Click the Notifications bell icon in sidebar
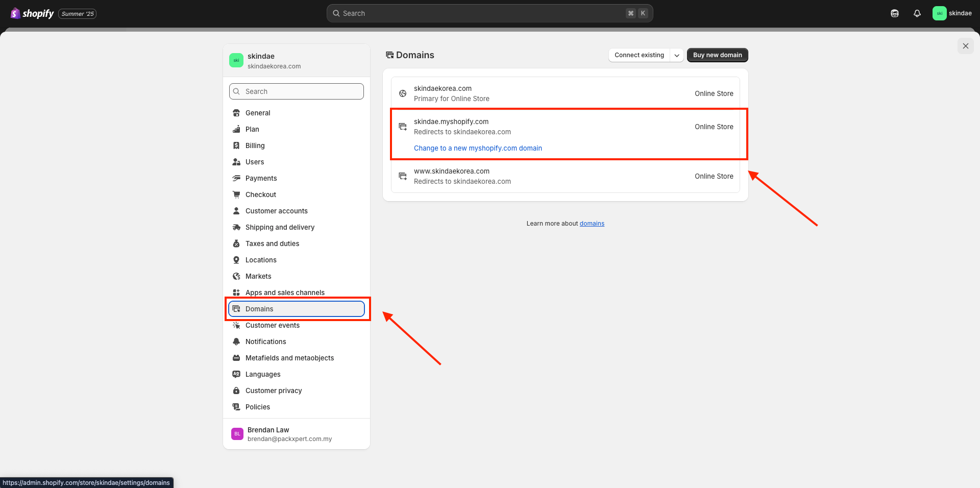Screen dimensions: 980x488 tap(236, 341)
